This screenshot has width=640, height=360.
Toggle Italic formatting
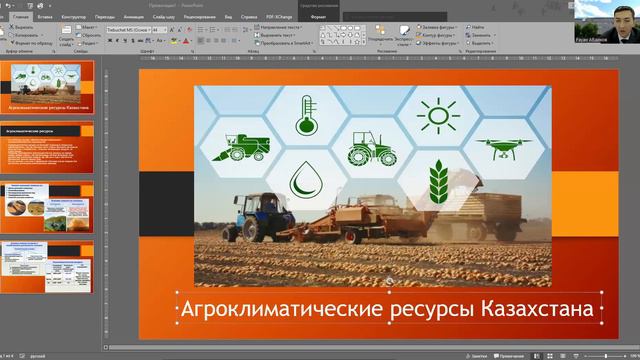(118, 41)
